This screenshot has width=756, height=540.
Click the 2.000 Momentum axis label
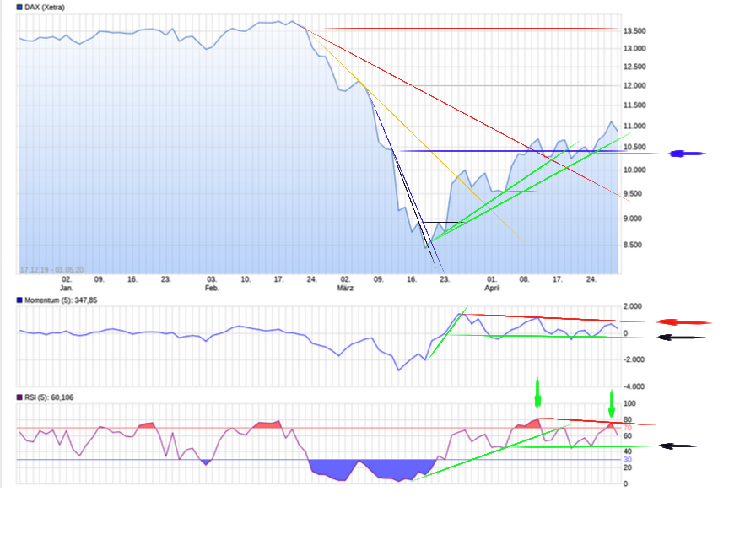(x=633, y=306)
